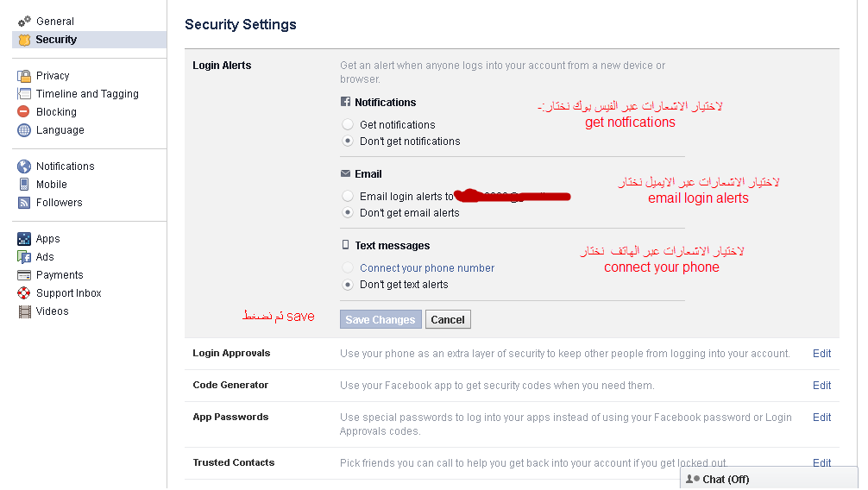Click the Blocking red stop icon
Screen dimensions: 868x490
click(24, 112)
